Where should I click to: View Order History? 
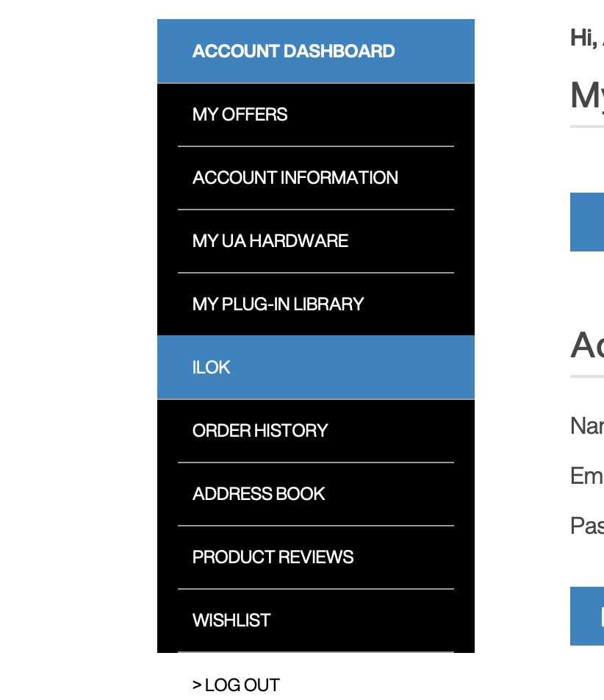pyautogui.click(x=316, y=431)
